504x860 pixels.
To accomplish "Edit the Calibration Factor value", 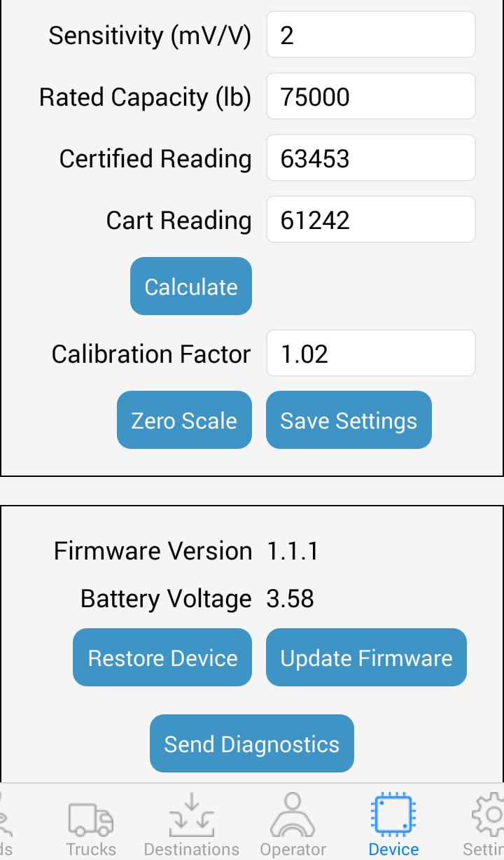I will coord(371,354).
